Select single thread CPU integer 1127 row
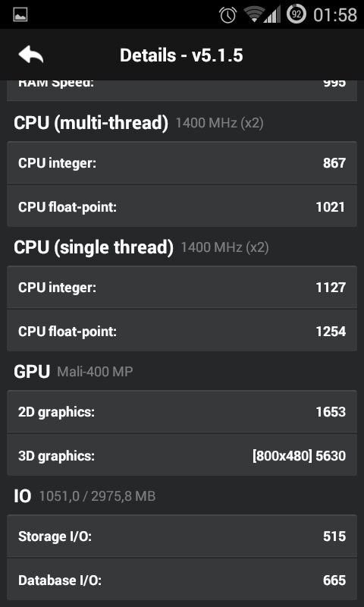 click(x=182, y=288)
